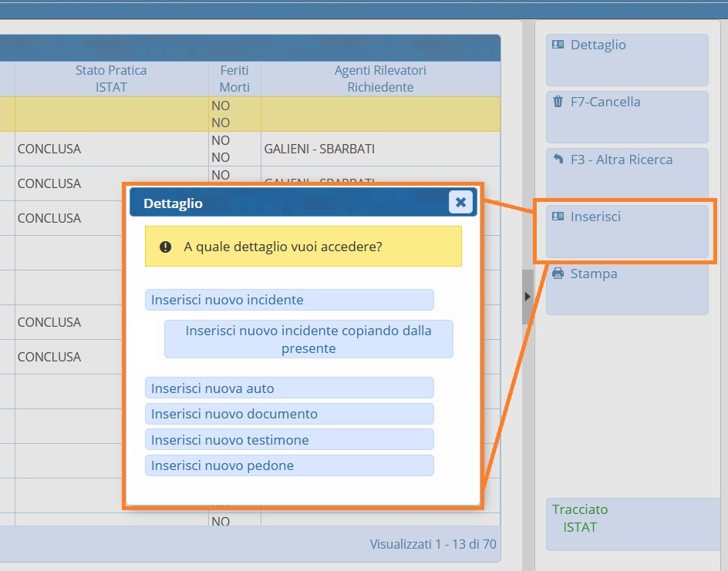
Task: Click the Dettaglio card icon
Action: click(558, 45)
